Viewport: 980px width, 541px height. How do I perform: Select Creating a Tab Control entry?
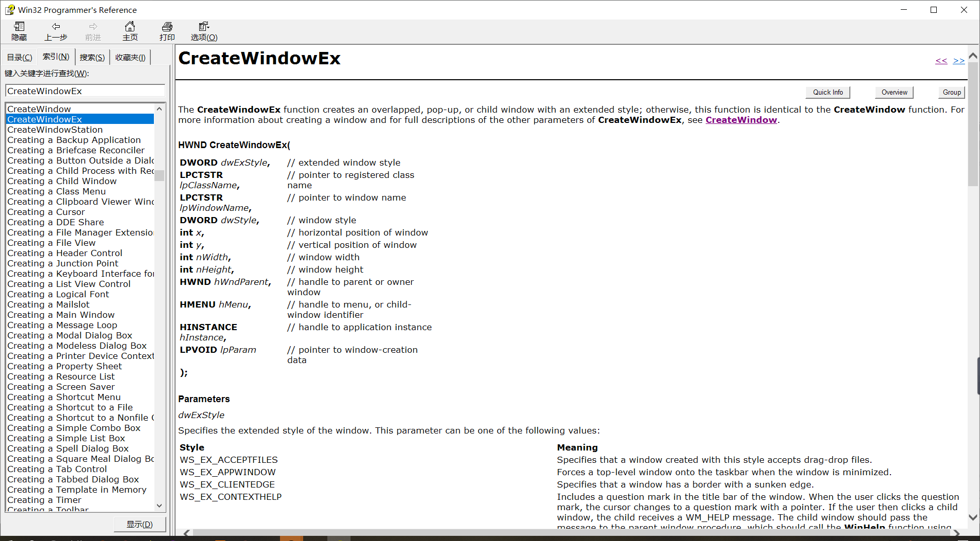tap(57, 469)
